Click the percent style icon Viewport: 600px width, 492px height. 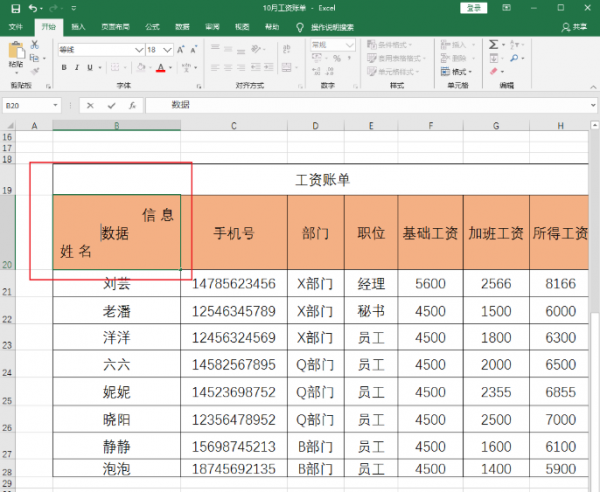(337, 59)
